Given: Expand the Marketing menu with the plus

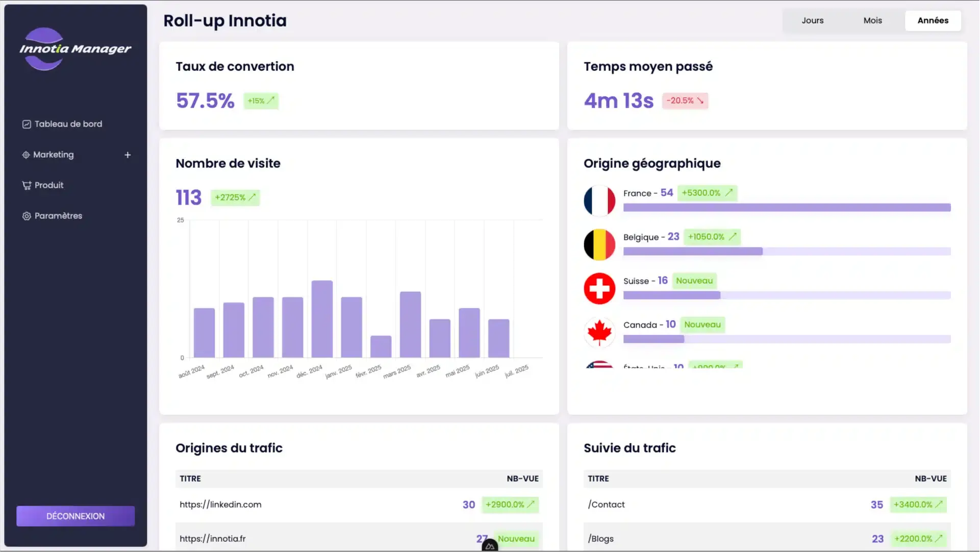Looking at the screenshot, I should pos(128,155).
